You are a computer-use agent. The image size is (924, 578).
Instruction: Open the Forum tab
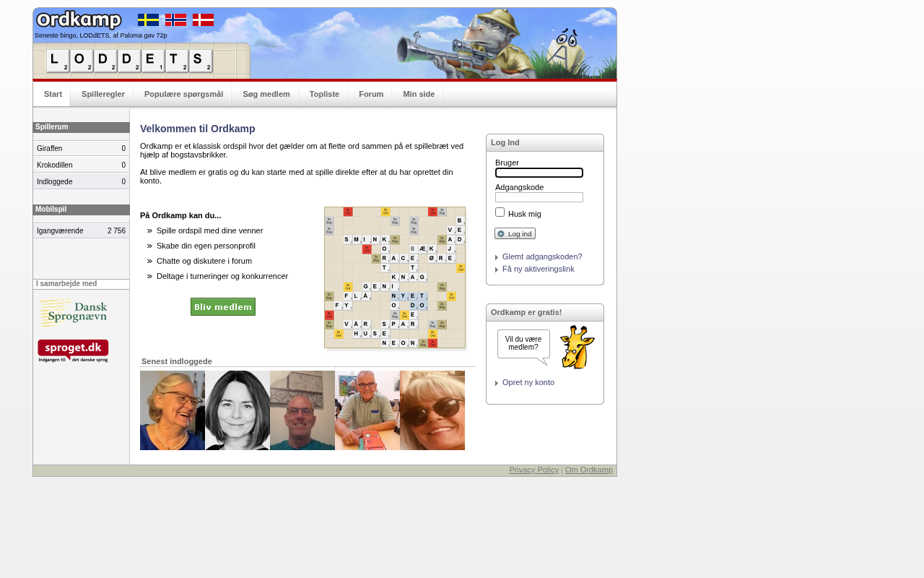pos(371,95)
